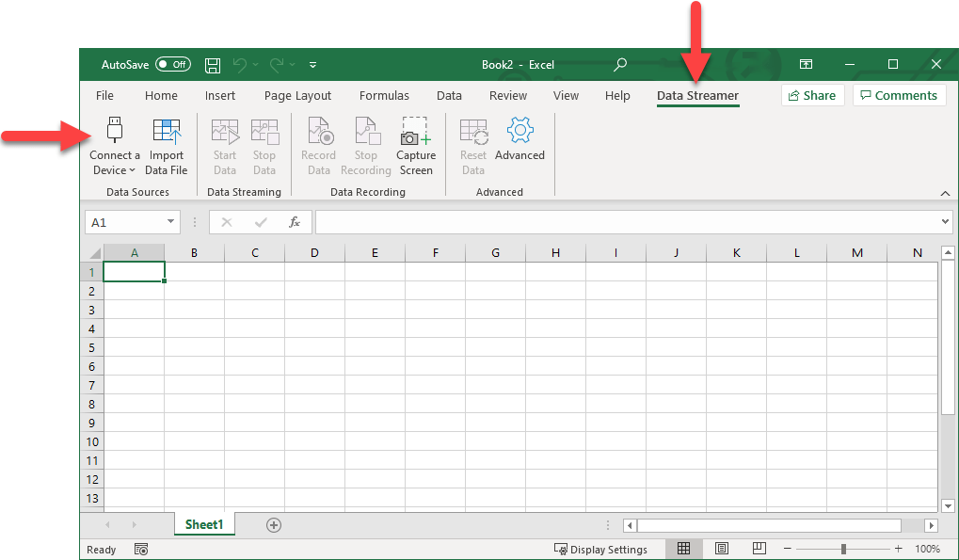Click the Import Data File icon
The width and height of the screenshot is (959, 560).
point(167,131)
